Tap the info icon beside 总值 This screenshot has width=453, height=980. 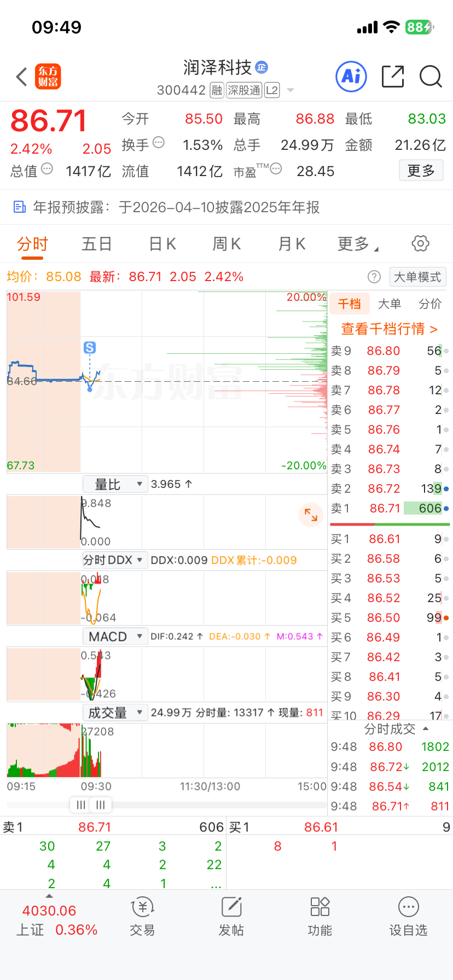[47, 168]
